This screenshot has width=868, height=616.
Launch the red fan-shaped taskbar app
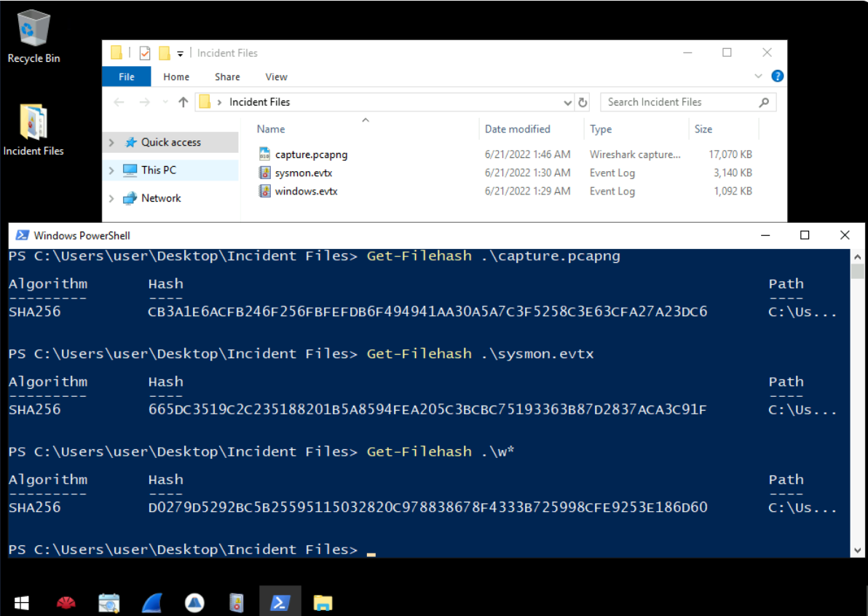[x=66, y=602]
